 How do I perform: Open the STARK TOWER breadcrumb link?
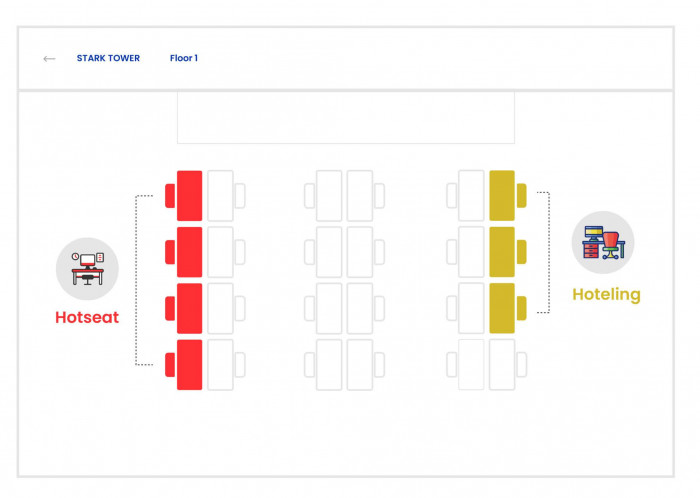click(108, 58)
